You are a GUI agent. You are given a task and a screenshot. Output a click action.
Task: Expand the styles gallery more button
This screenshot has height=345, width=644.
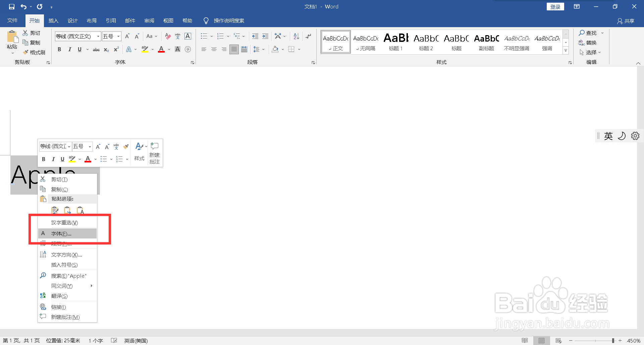[566, 51]
